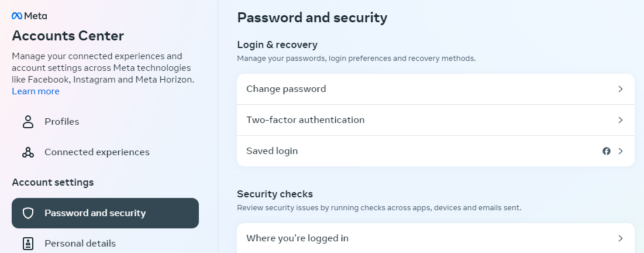Open the Saved login setting
This screenshot has width=644, height=253.
click(x=436, y=151)
